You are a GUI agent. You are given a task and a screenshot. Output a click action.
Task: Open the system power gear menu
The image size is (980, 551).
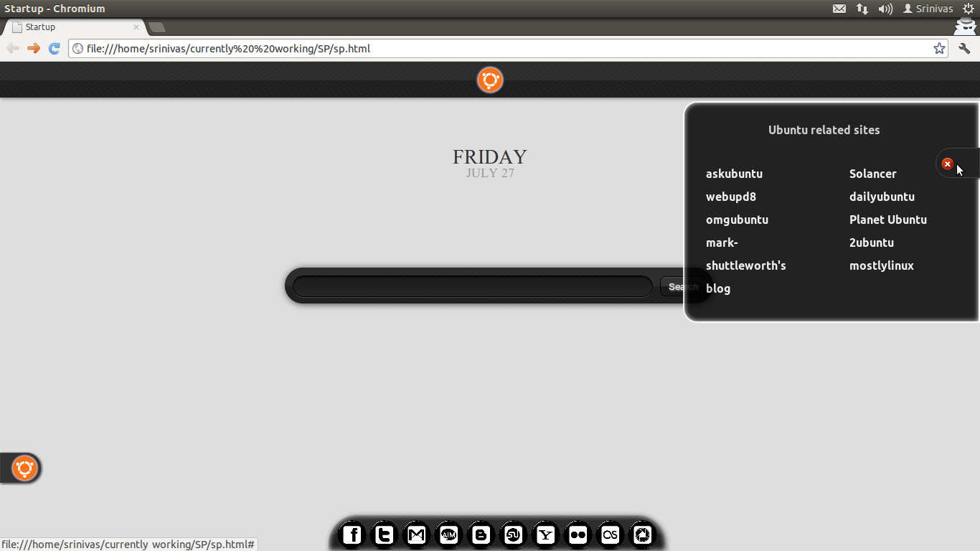pyautogui.click(x=968, y=9)
